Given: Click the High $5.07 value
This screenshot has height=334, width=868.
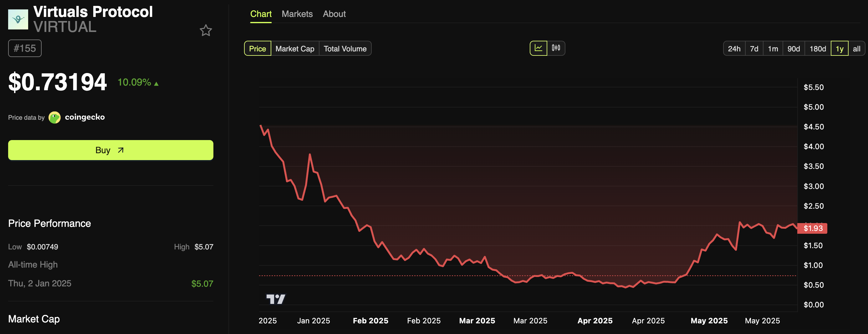Looking at the screenshot, I should (204, 247).
